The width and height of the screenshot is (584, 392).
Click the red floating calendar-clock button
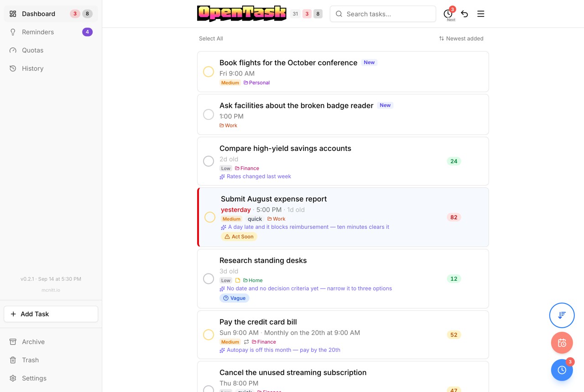point(562,343)
